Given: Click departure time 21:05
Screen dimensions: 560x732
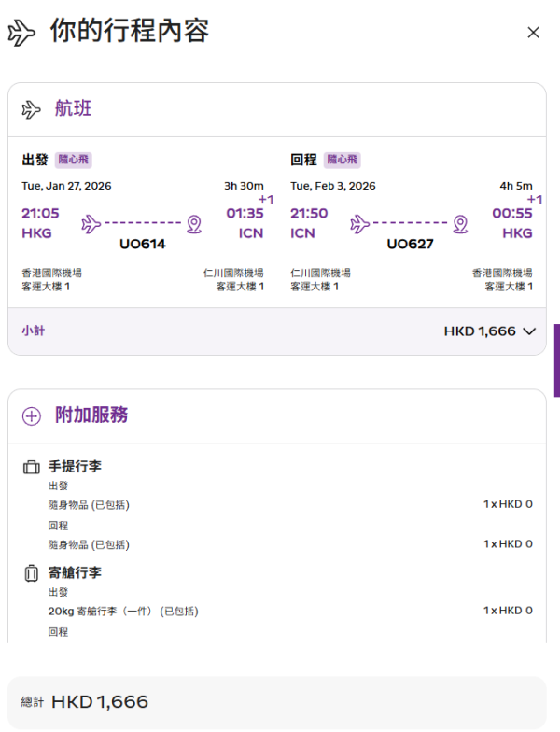Looking at the screenshot, I should [41, 213].
